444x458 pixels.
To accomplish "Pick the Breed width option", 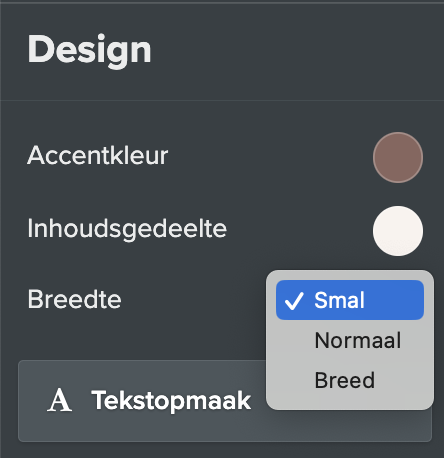I will 350,380.
